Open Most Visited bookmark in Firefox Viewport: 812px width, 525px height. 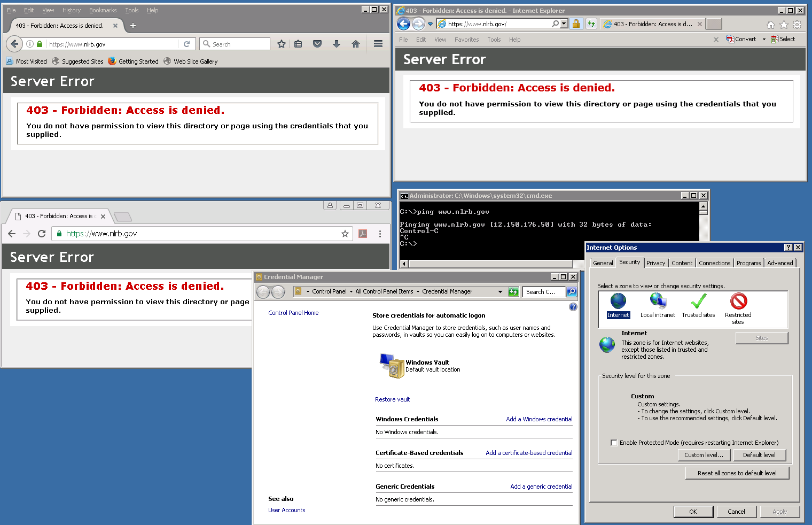(x=27, y=61)
